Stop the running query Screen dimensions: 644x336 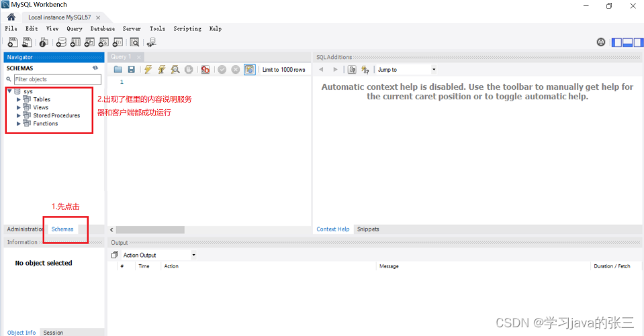(189, 70)
